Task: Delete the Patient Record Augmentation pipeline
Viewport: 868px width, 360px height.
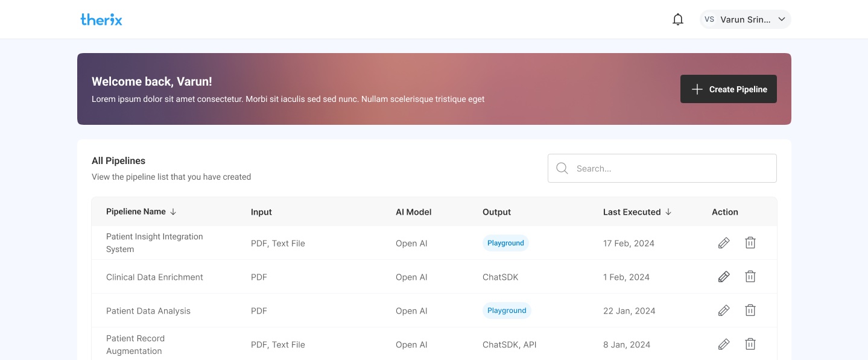Action: 750,344
